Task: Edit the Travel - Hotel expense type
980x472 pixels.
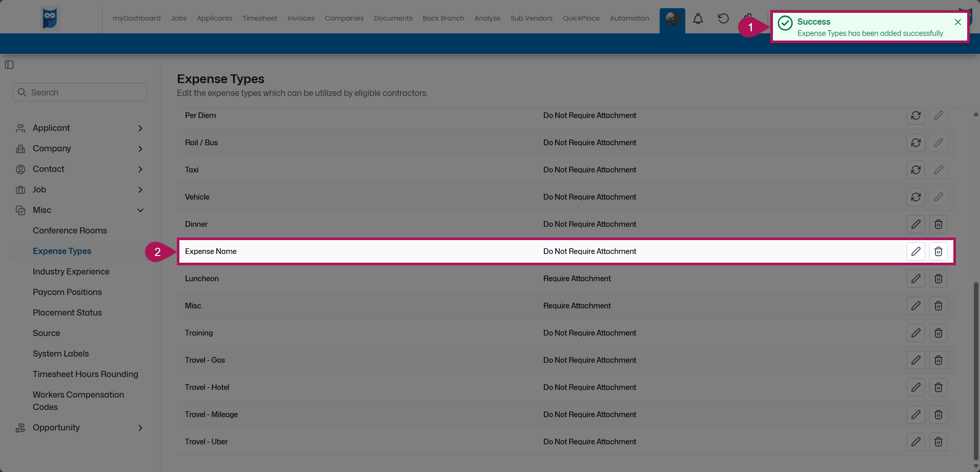Action: (916, 387)
